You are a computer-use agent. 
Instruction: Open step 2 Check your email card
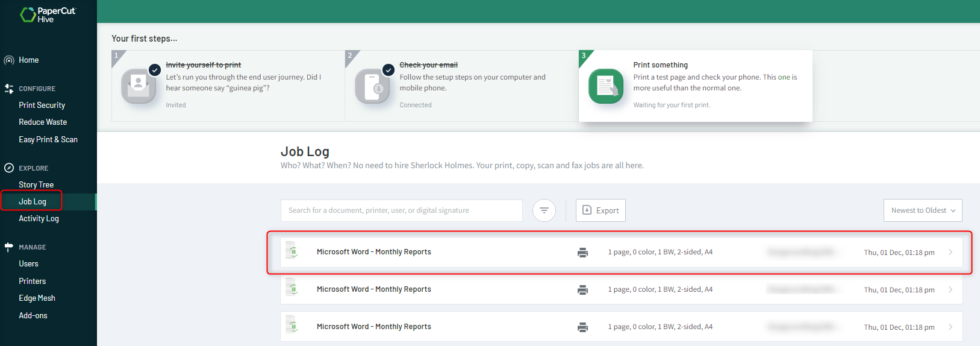[x=462, y=86]
